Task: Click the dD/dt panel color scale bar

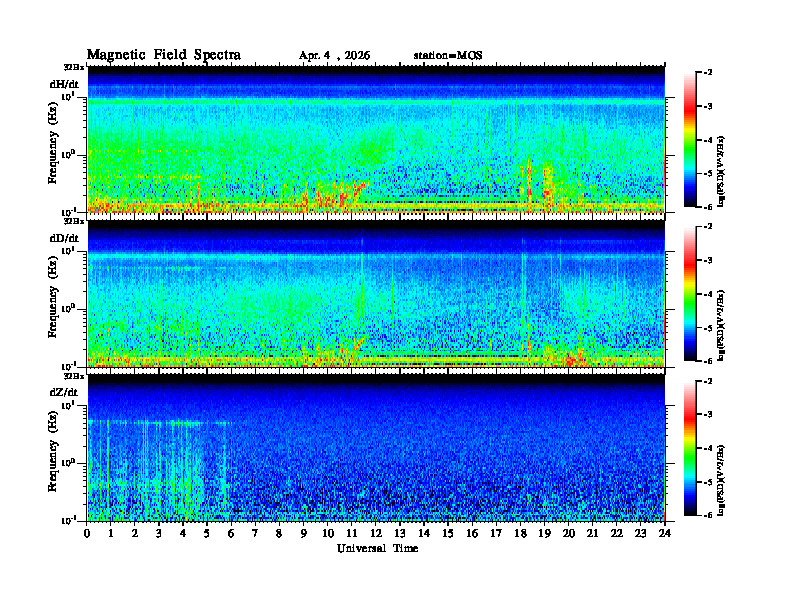Action: pyautogui.click(x=689, y=294)
